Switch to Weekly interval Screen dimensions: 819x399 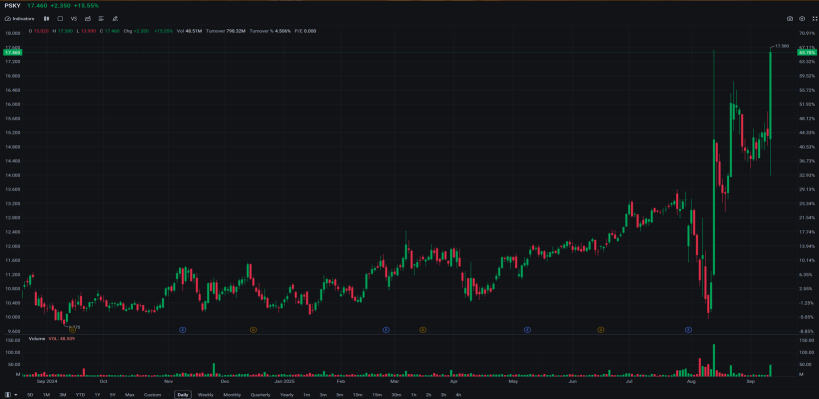tap(205, 395)
